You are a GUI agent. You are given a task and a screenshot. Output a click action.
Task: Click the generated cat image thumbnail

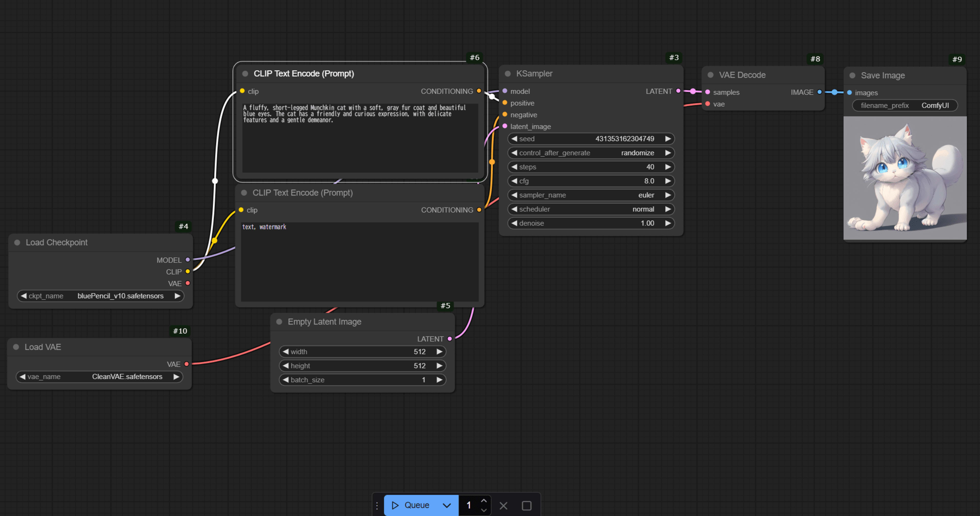[x=905, y=178]
